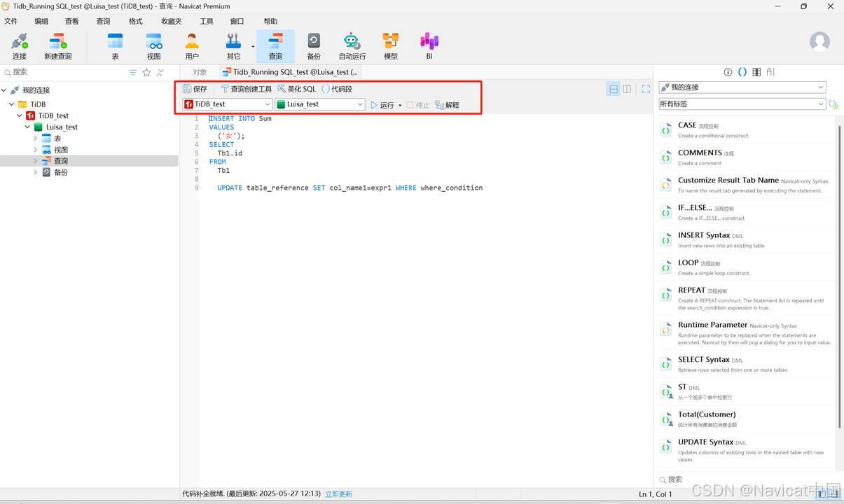Open the 编辑 (Edit) menu

coord(42,22)
